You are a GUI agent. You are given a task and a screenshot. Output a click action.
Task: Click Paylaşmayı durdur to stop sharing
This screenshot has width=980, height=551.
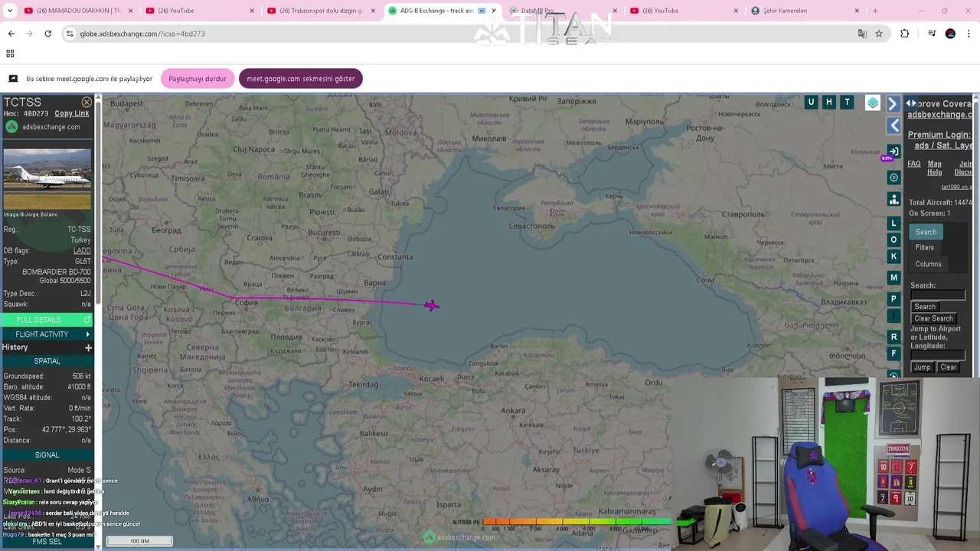pyautogui.click(x=198, y=79)
